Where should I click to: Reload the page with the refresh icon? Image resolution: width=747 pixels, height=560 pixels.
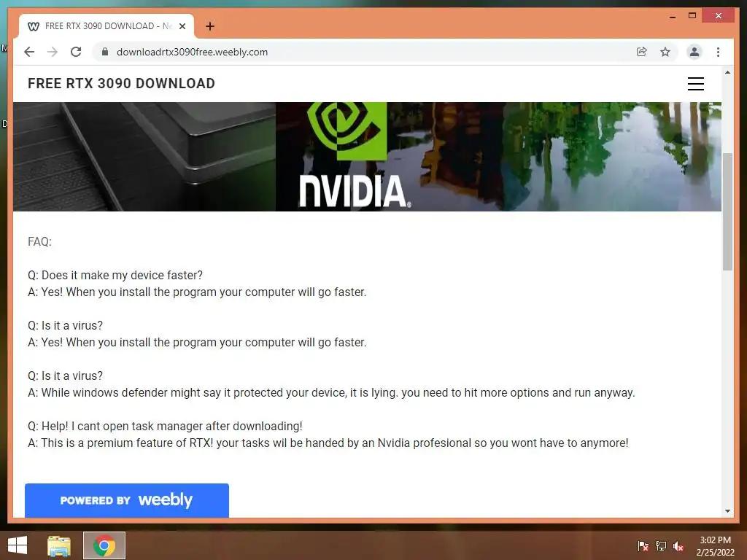[76, 52]
